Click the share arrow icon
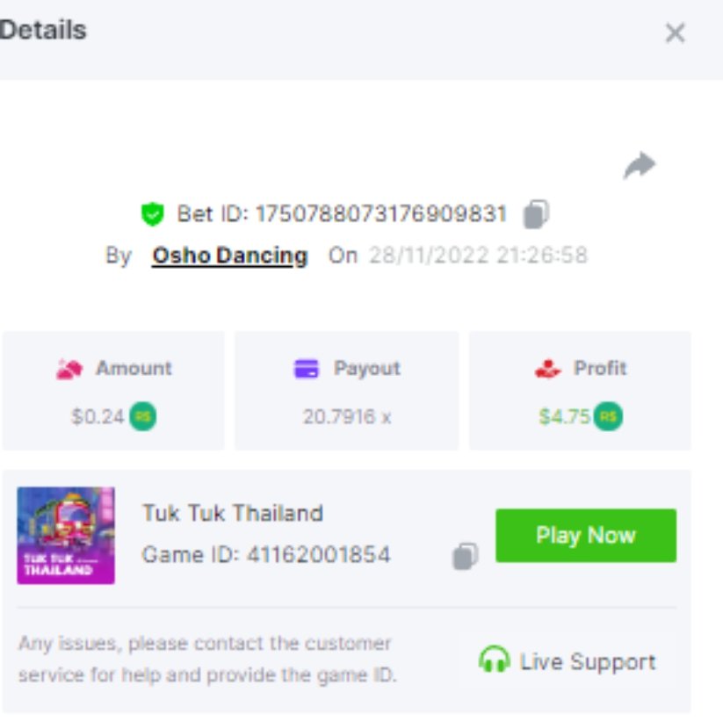This screenshot has width=723, height=728. [640, 165]
